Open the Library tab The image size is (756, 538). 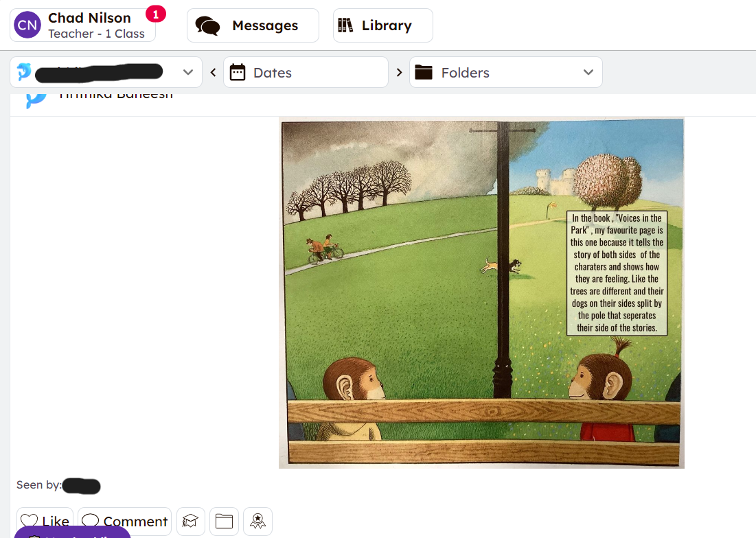(382, 25)
